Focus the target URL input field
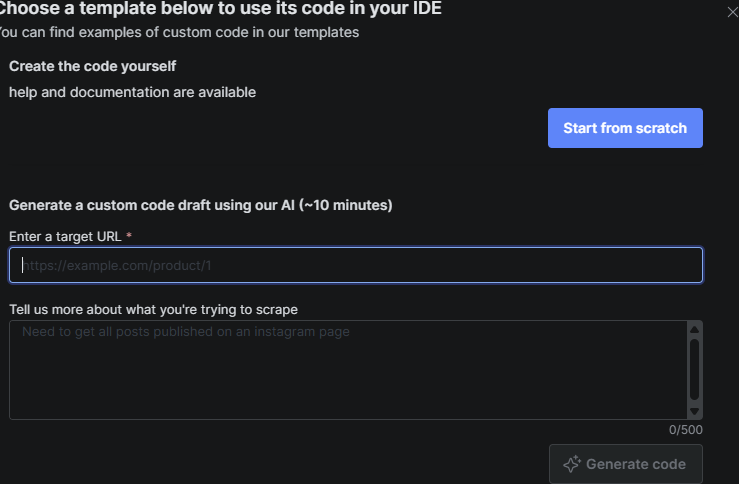This screenshot has height=484, width=739. 355,265
